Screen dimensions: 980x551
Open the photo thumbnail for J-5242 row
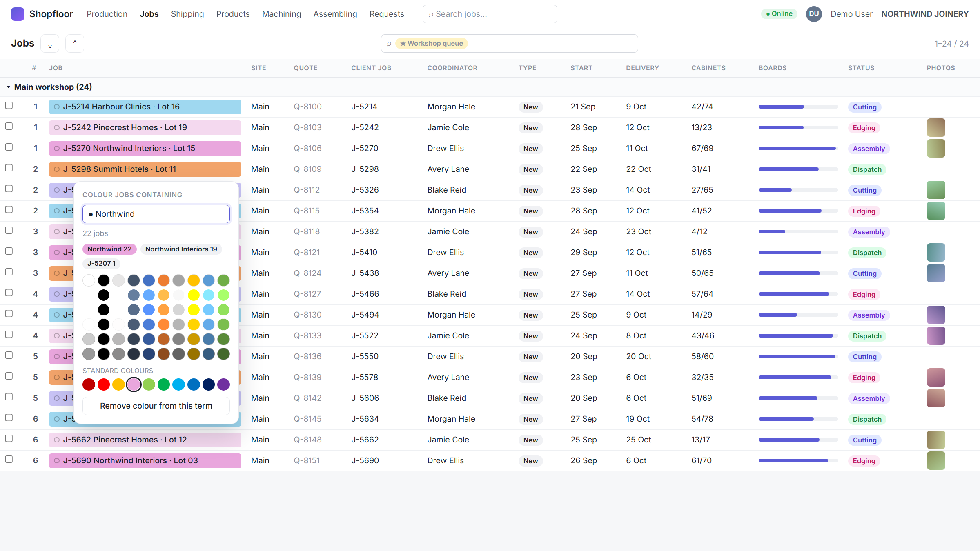pos(936,128)
